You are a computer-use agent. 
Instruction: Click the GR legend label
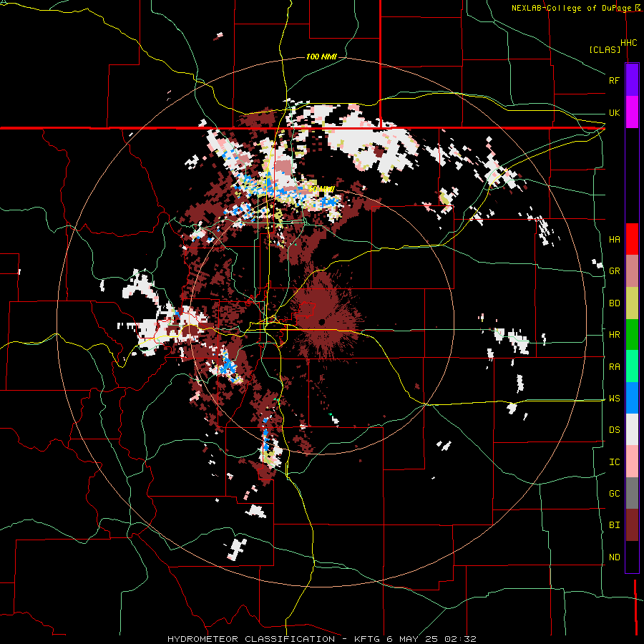pyautogui.click(x=614, y=271)
